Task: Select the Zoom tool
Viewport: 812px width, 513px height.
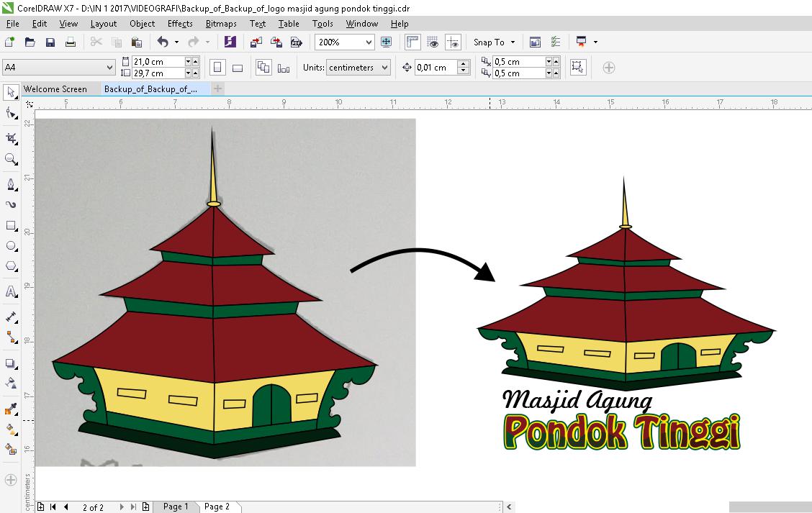Action: (11, 158)
